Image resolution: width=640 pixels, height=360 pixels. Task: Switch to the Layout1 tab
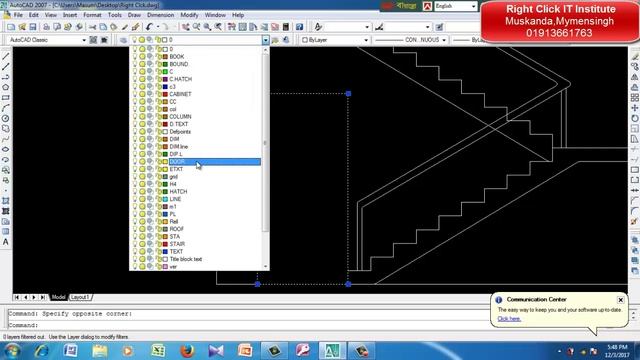pos(80,297)
